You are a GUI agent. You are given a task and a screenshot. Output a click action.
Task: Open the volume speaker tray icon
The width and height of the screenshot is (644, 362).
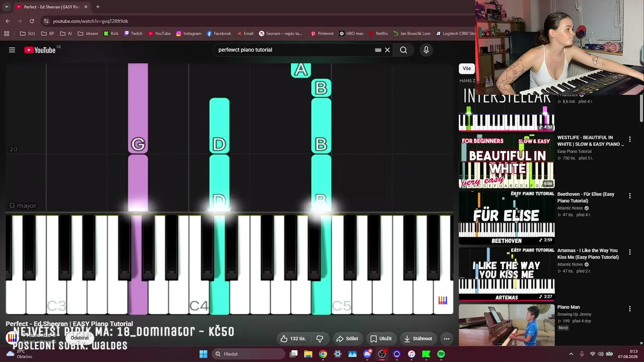[600, 354]
